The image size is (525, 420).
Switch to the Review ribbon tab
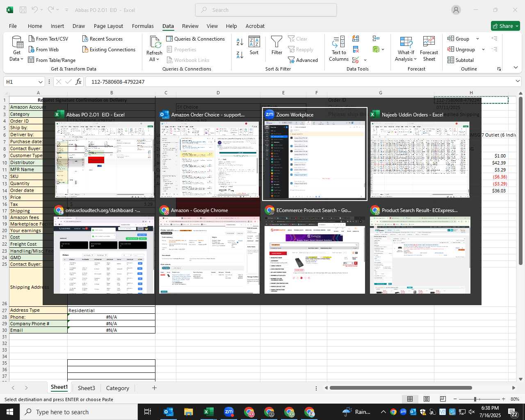coord(190,26)
